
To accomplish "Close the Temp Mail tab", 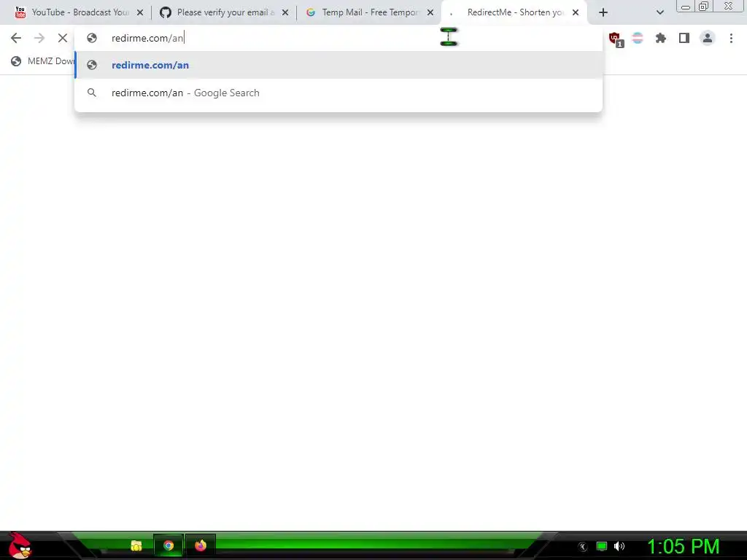I will [430, 13].
